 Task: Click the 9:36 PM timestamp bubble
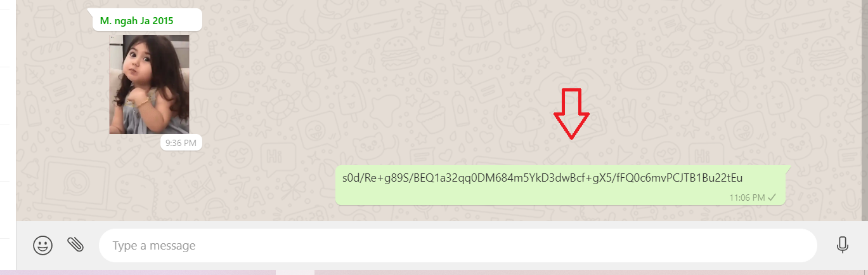[x=181, y=143]
